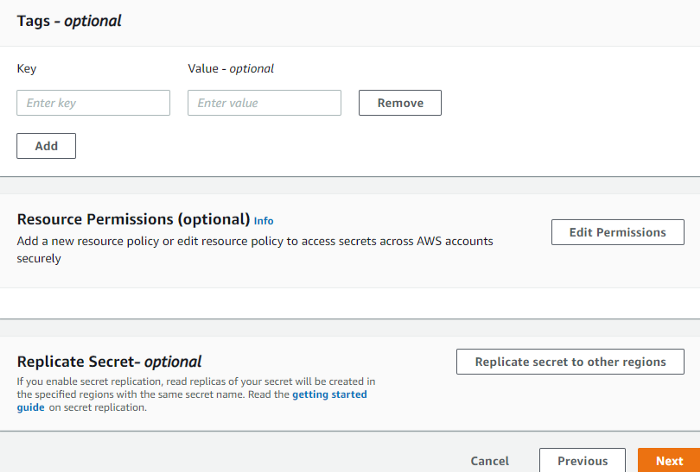Click the Edit Permissions button

point(617,232)
